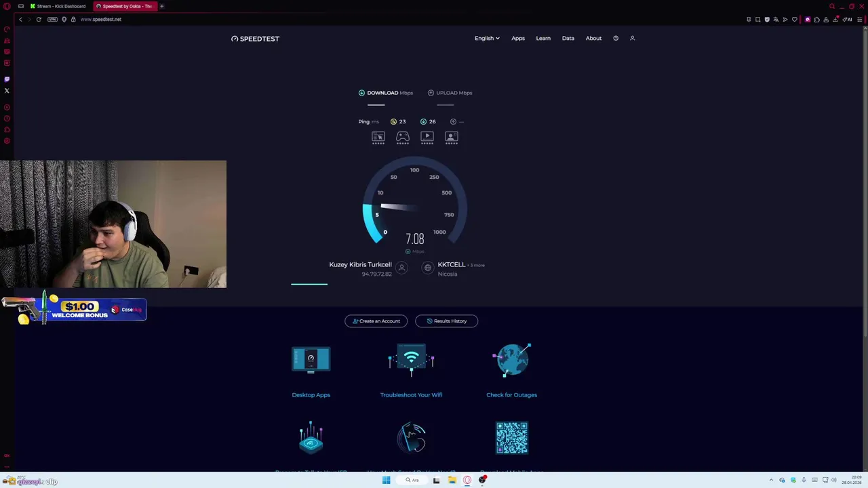This screenshot has width=868, height=488.
Task: Select the DOWNLOAD Mbps indicator
Action: point(386,93)
